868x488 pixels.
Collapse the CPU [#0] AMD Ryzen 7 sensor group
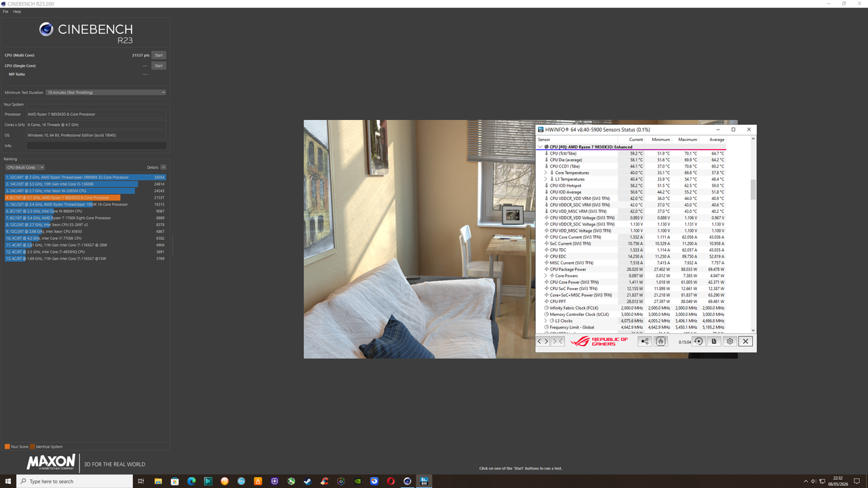click(540, 146)
